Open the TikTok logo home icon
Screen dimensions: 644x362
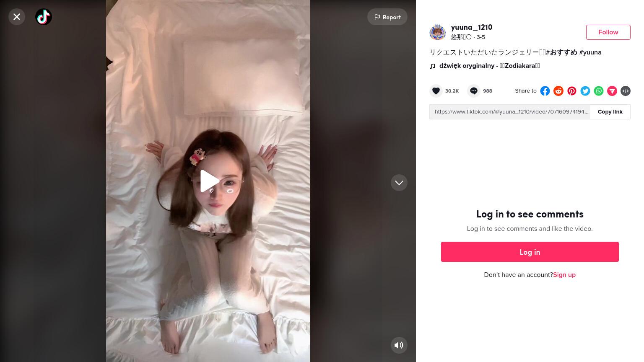coord(44,17)
